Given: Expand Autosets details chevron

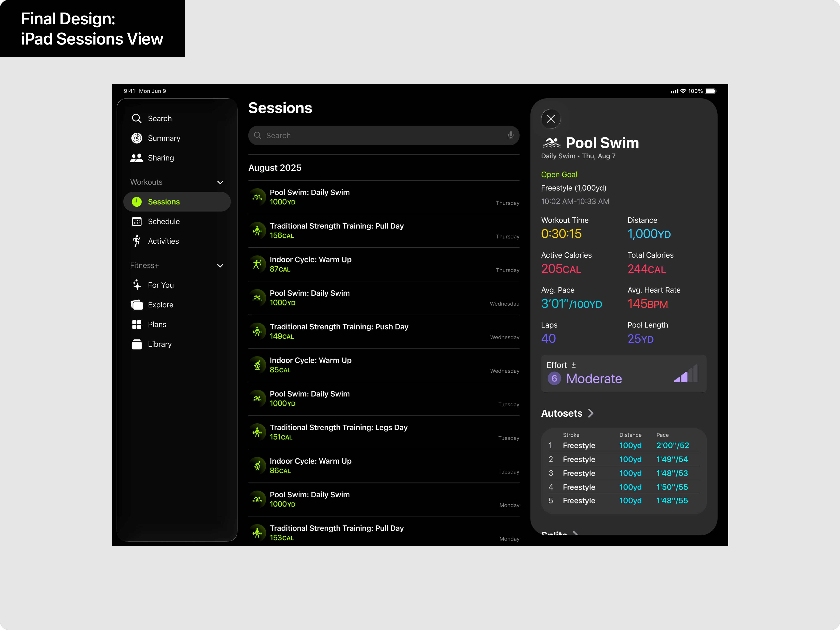Looking at the screenshot, I should (591, 413).
